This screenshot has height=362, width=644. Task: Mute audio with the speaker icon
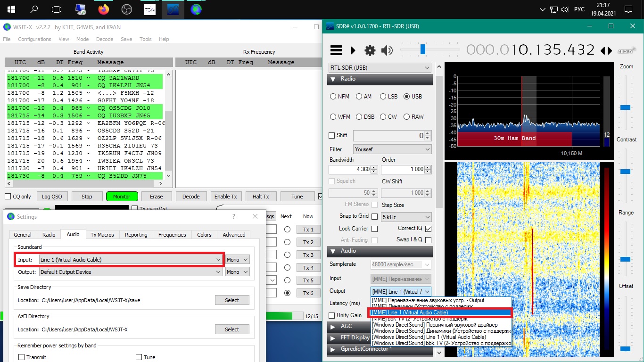coord(387,50)
